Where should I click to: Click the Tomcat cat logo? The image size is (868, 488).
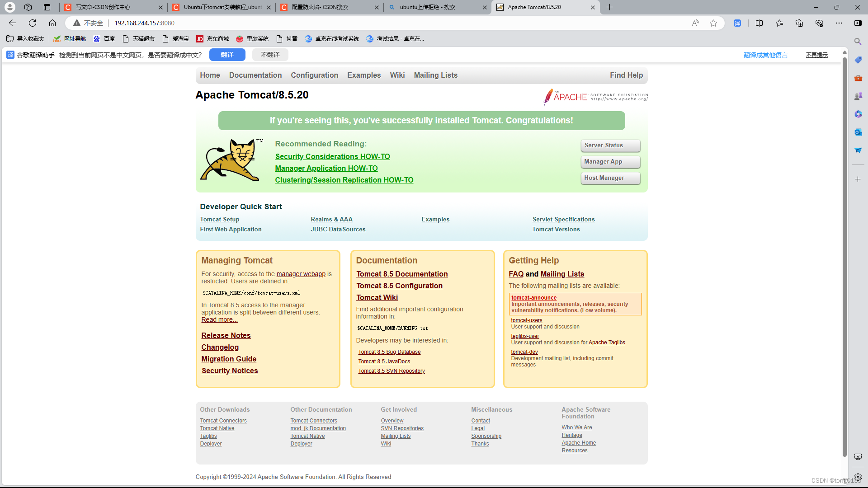231,160
